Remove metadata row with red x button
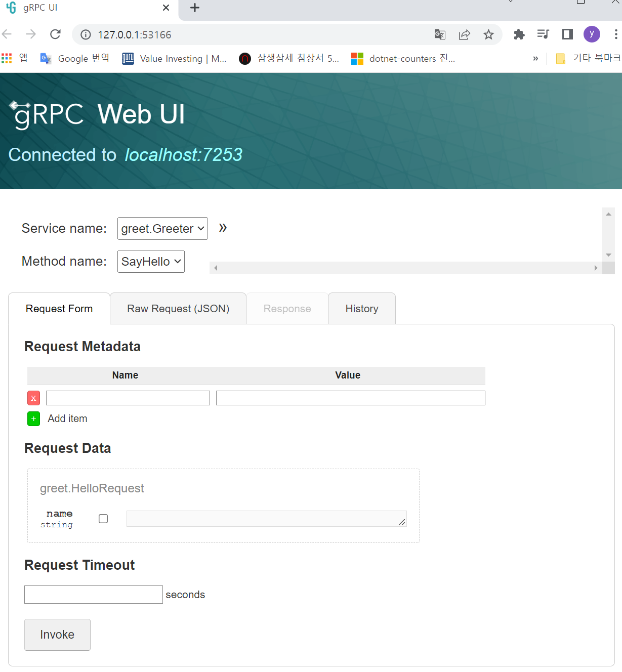Viewport: 622px width, 672px height. (x=33, y=398)
